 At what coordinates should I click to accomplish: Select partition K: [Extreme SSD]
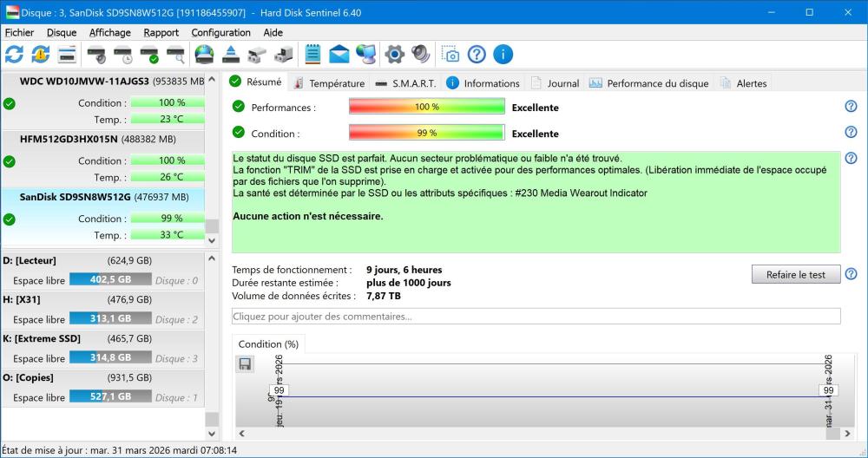click(x=103, y=349)
